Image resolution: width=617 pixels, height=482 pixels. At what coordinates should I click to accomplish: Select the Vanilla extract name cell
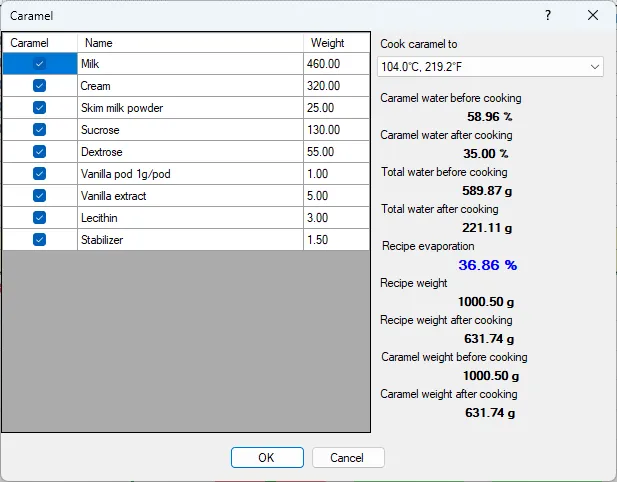pyautogui.click(x=190, y=196)
